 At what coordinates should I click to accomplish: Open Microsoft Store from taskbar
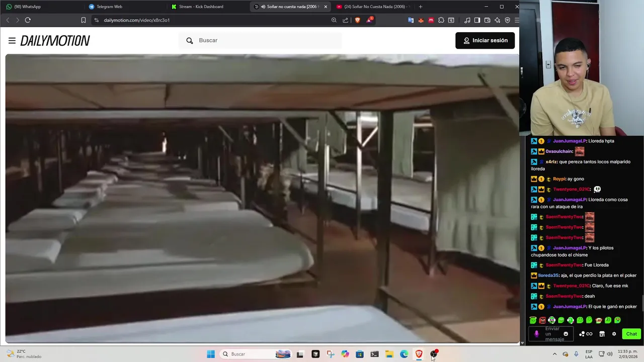click(360, 354)
